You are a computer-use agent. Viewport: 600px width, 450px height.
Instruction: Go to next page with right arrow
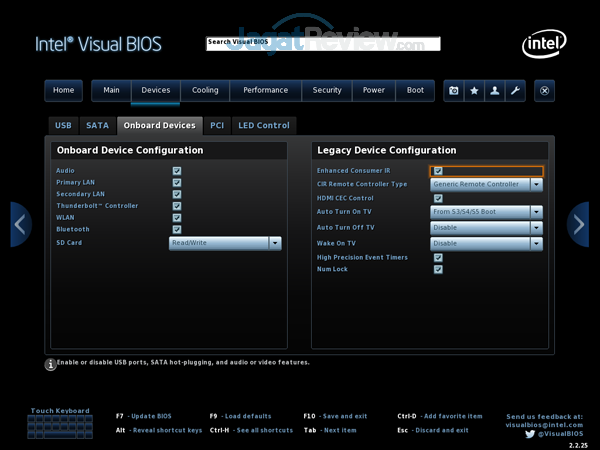[578, 224]
